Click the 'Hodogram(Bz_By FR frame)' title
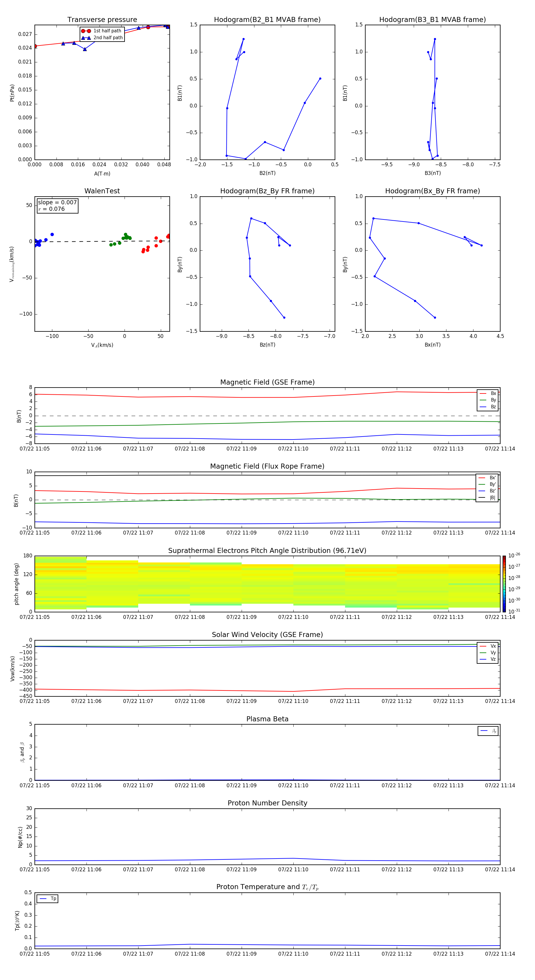The width and height of the screenshot is (535, 980). [267, 191]
